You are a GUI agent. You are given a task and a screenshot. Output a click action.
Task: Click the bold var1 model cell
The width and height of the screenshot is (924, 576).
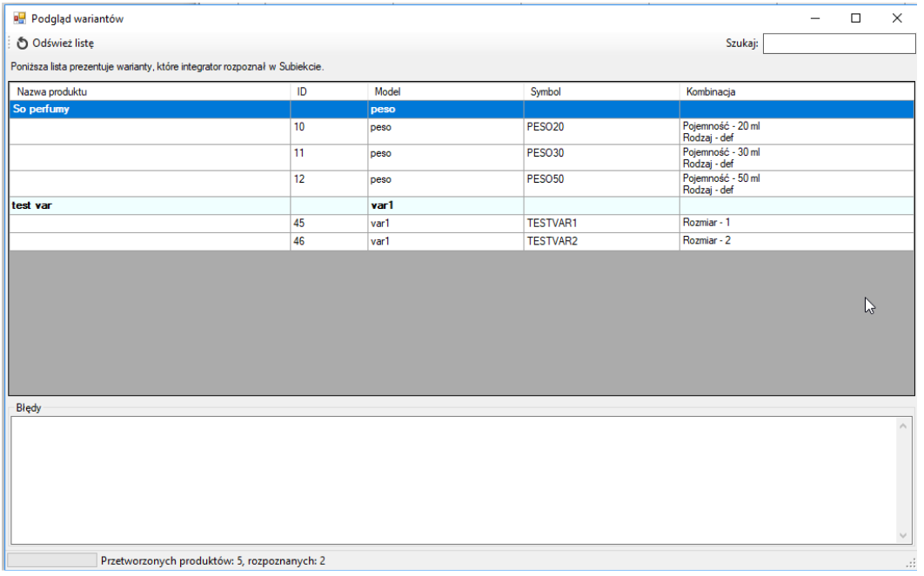coord(445,205)
